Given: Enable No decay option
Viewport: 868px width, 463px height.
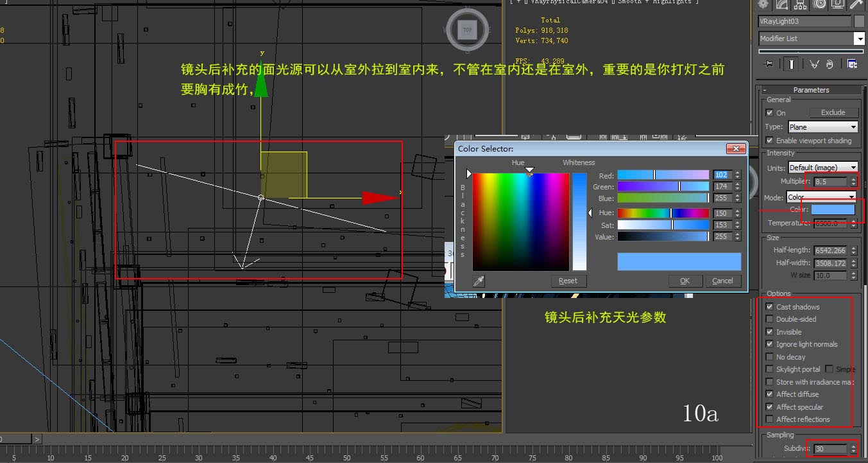Looking at the screenshot, I should (769, 357).
